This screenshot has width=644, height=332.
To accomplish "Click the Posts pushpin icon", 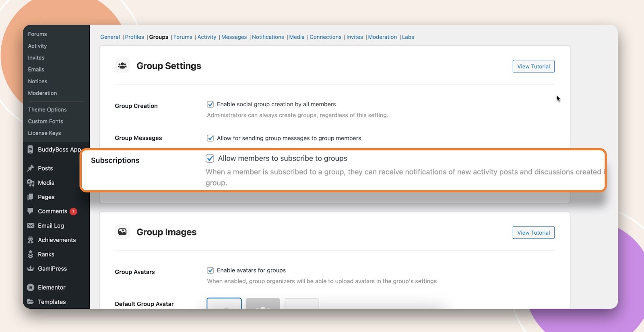I will coord(30,168).
